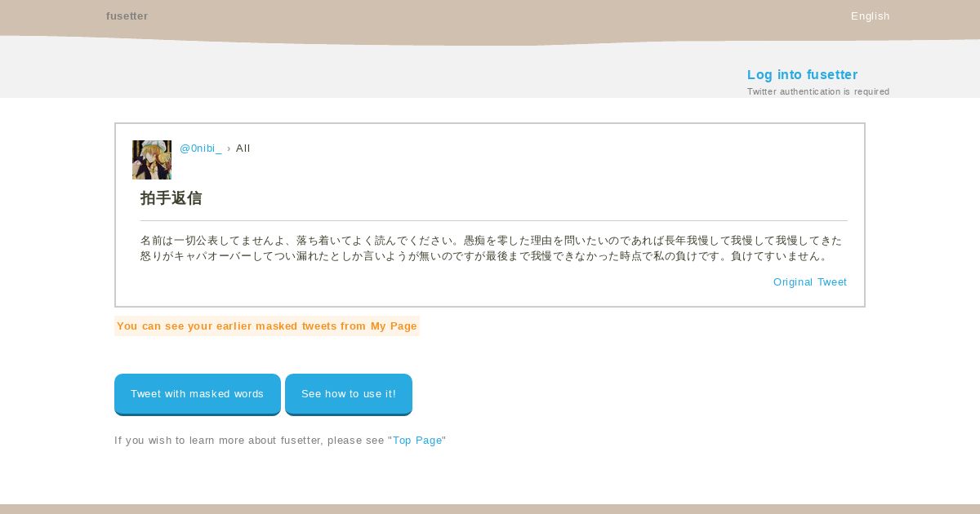Open the Original Tweet link
This screenshot has width=980, height=514.
(810, 282)
